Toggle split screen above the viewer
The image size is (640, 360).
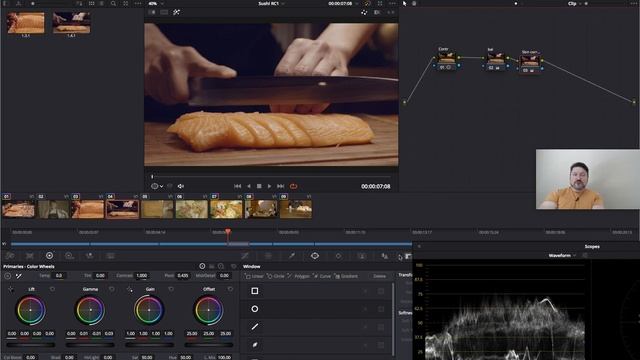[164, 12]
